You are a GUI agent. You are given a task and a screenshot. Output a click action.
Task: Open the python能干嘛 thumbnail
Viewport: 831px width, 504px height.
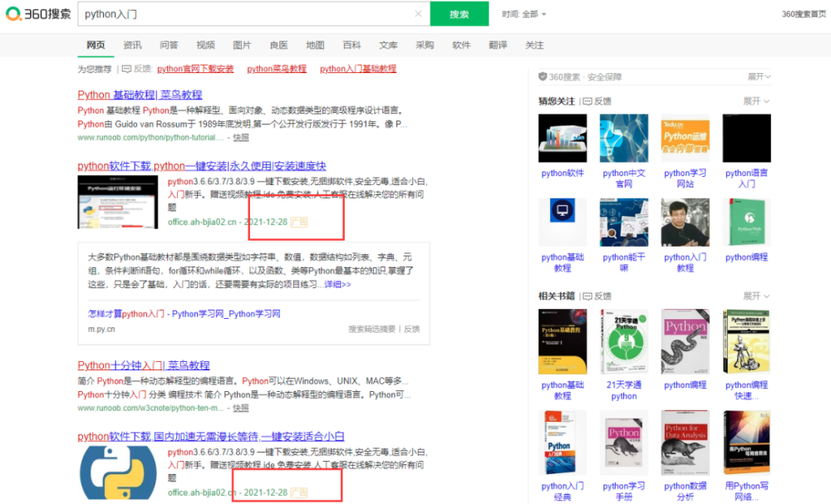624,223
